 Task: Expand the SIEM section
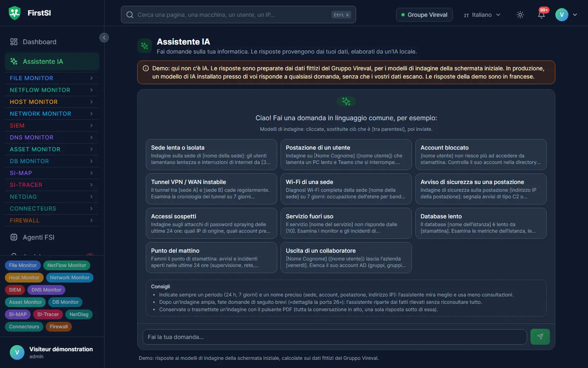[x=52, y=126]
